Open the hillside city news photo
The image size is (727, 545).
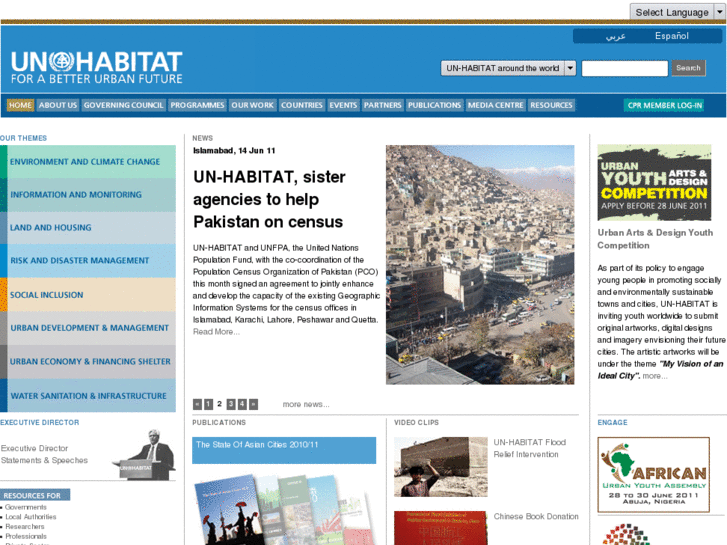(480, 265)
